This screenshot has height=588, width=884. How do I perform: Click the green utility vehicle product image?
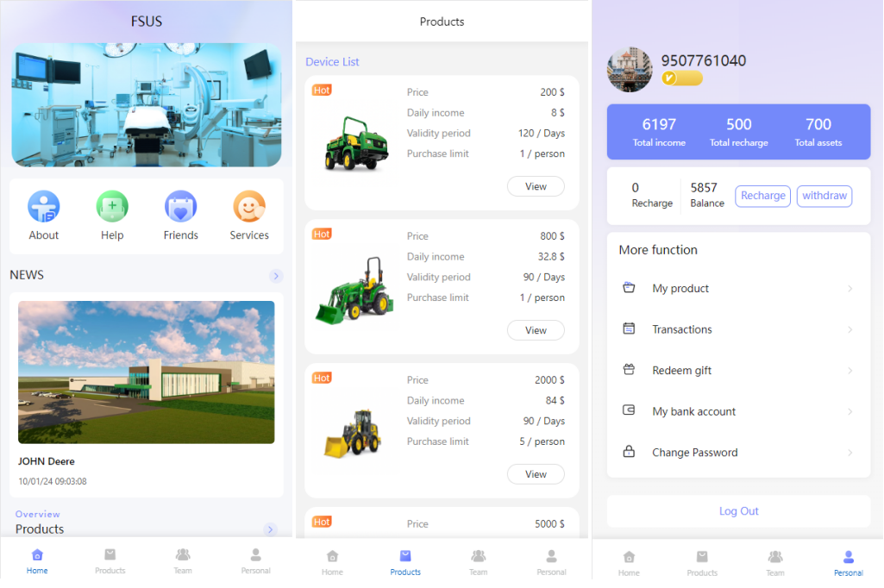(x=356, y=143)
